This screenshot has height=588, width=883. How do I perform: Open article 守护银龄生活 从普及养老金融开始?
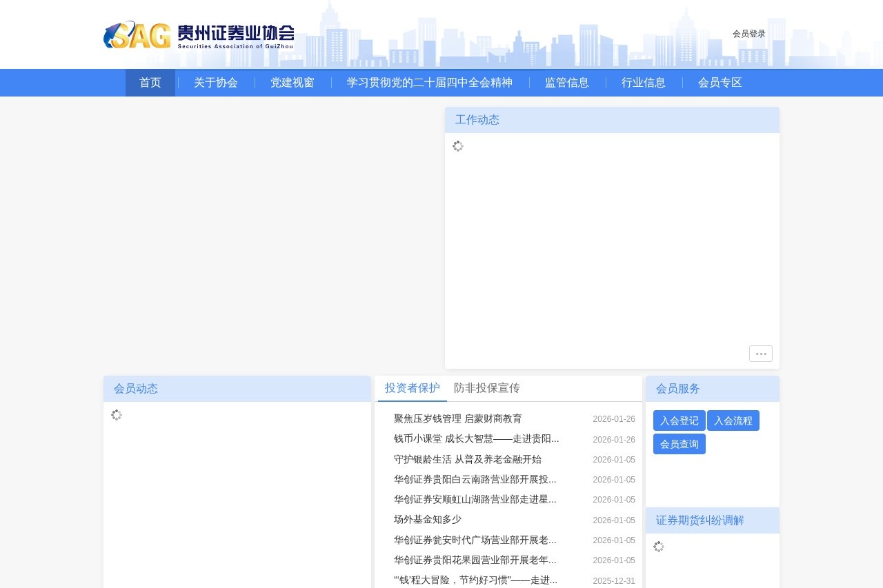[x=468, y=459]
